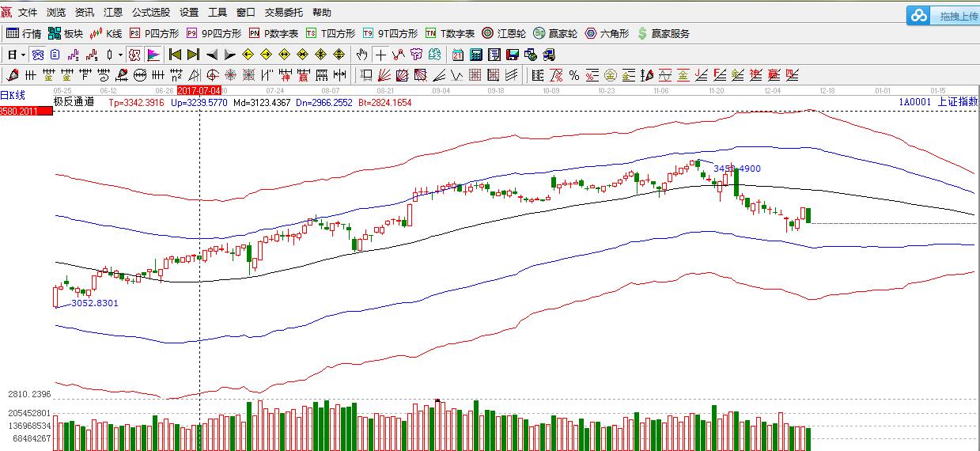The height and width of the screenshot is (451, 980).
Task: Select the hand pan tool icon
Action: point(361,55)
